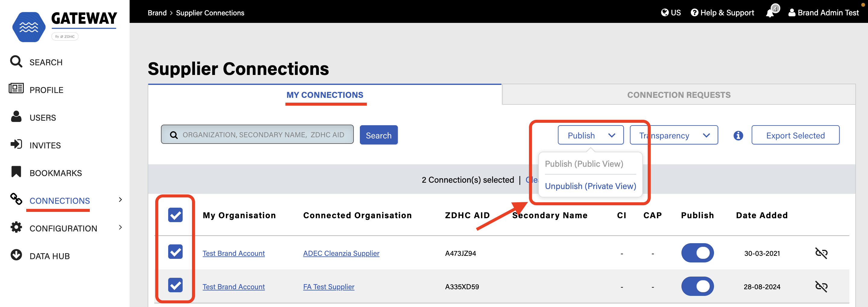The width and height of the screenshot is (868, 307).
Task: Expand the Connections submenu chevron
Action: coord(120,200)
